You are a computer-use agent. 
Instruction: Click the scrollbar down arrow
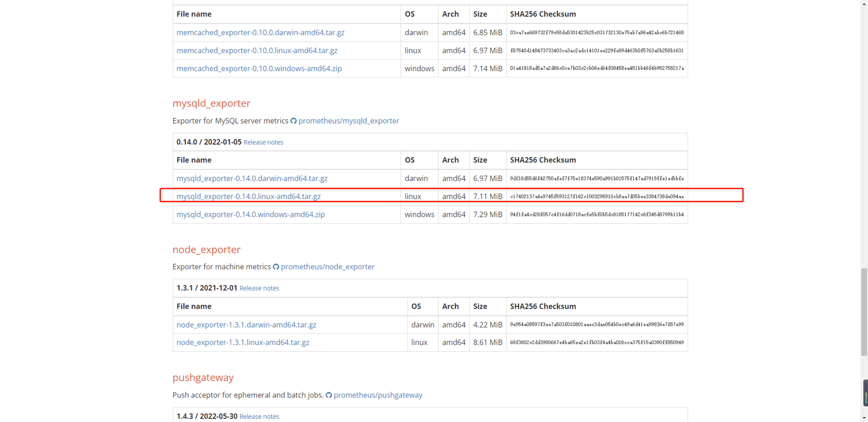pyautogui.click(x=864, y=418)
